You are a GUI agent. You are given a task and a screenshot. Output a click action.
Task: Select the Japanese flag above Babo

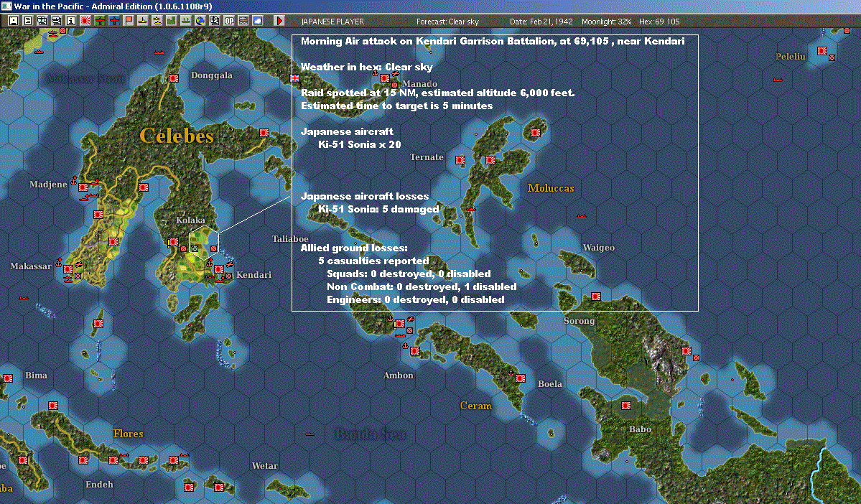(x=626, y=406)
